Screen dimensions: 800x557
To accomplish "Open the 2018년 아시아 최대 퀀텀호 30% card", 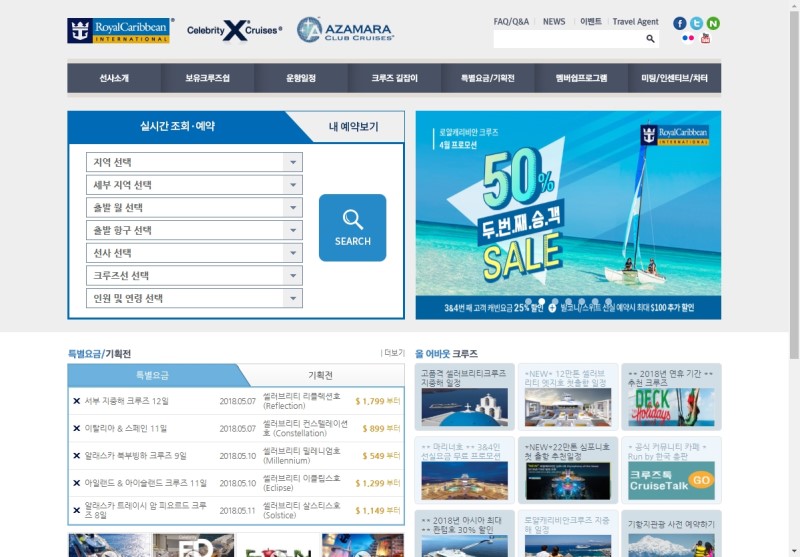I will 464,534.
